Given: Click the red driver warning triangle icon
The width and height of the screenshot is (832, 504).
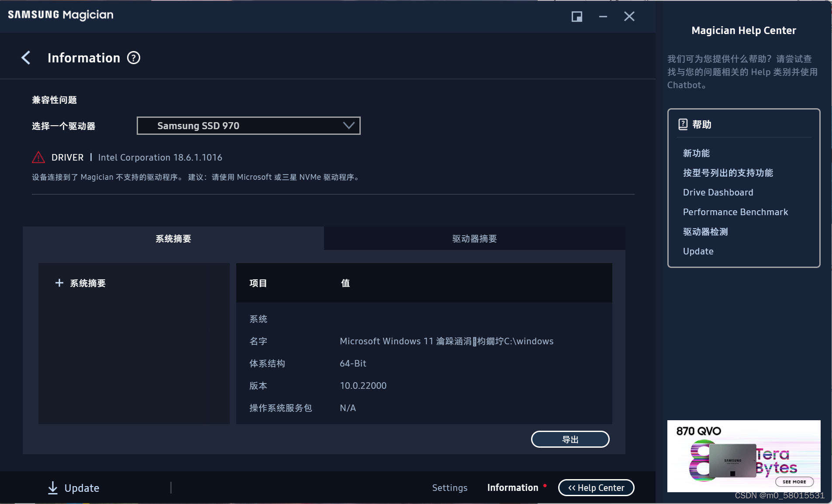Looking at the screenshot, I should coord(38,157).
